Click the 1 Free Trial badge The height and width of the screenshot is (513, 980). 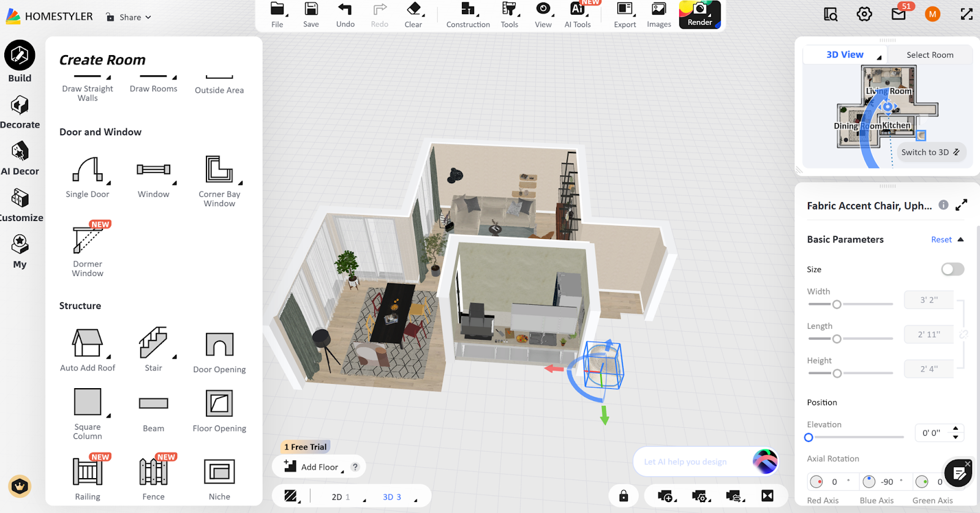pos(305,447)
